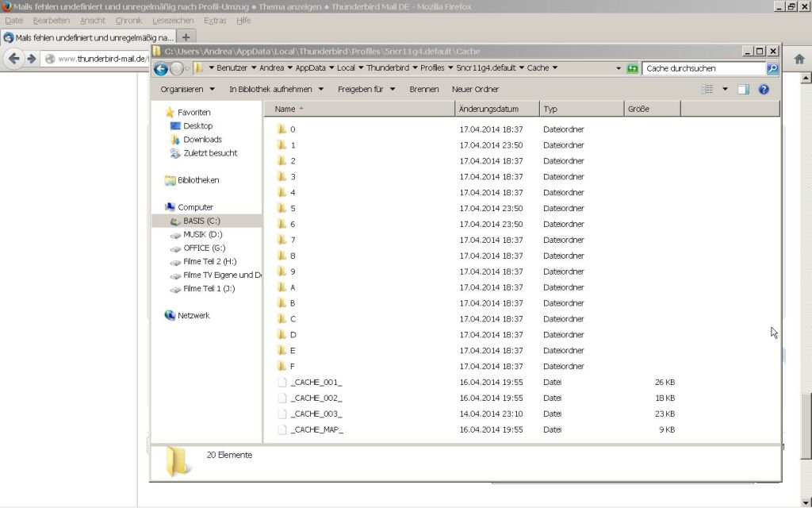The width and height of the screenshot is (812, 508).
Task: Open the Lesezeichen menu in Firefox
Action: [x=173, y=20]
